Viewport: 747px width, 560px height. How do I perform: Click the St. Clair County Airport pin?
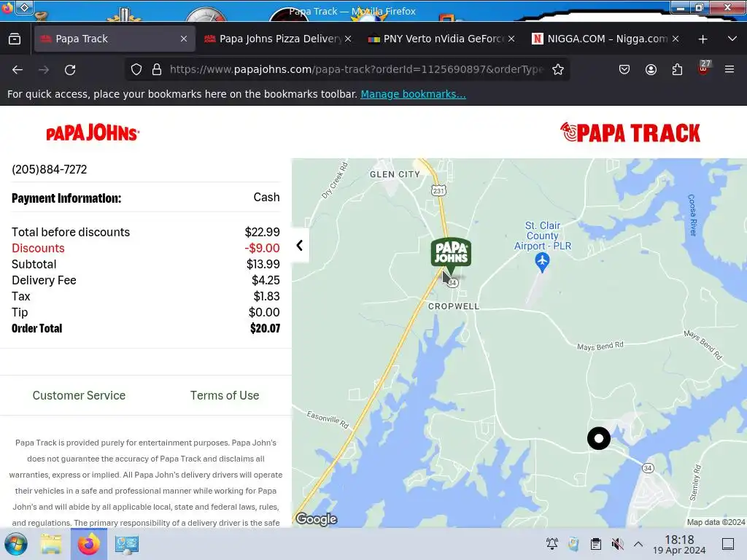click(x=542, y=262)
